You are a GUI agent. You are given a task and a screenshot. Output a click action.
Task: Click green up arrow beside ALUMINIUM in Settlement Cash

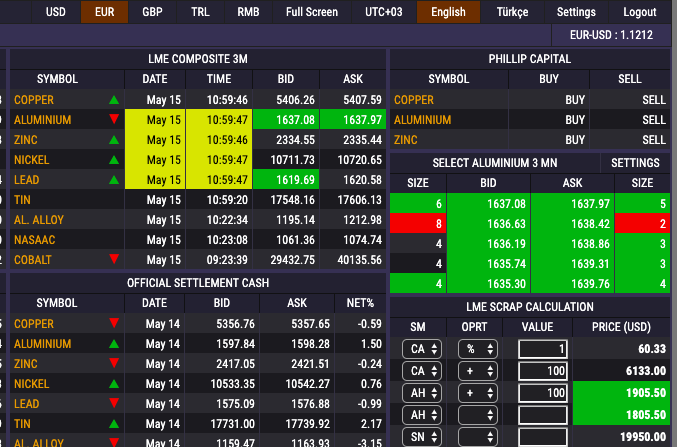(x=114, y=344)
